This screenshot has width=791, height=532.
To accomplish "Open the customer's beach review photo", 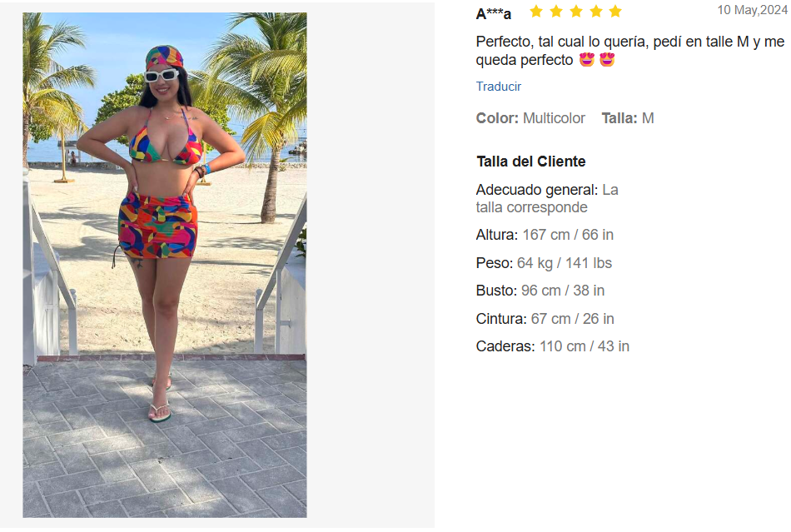I will click(165, 265).
